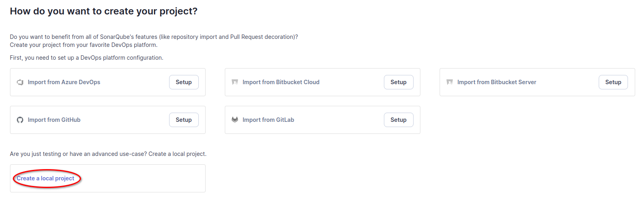Click the SonarQube features description paragraph
The width and height of the screenshot is (644, 198).
(154, 41)
